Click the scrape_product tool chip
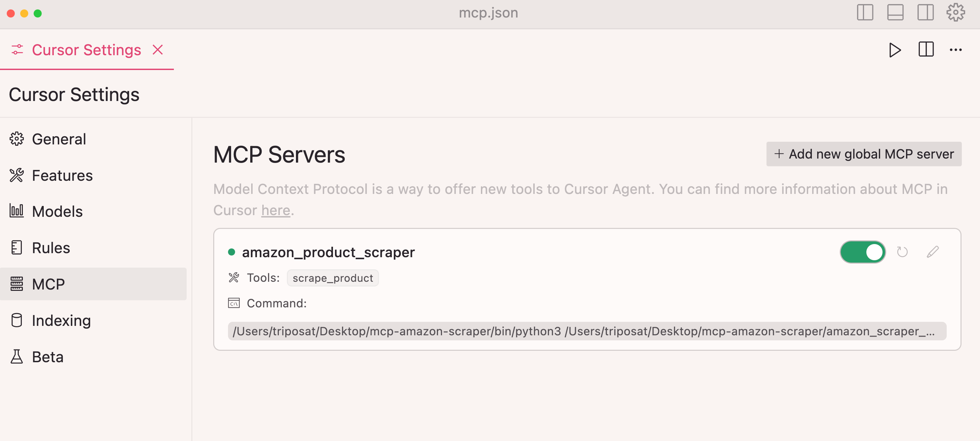This screenshot has height=441, width=980. pos(333,278)
